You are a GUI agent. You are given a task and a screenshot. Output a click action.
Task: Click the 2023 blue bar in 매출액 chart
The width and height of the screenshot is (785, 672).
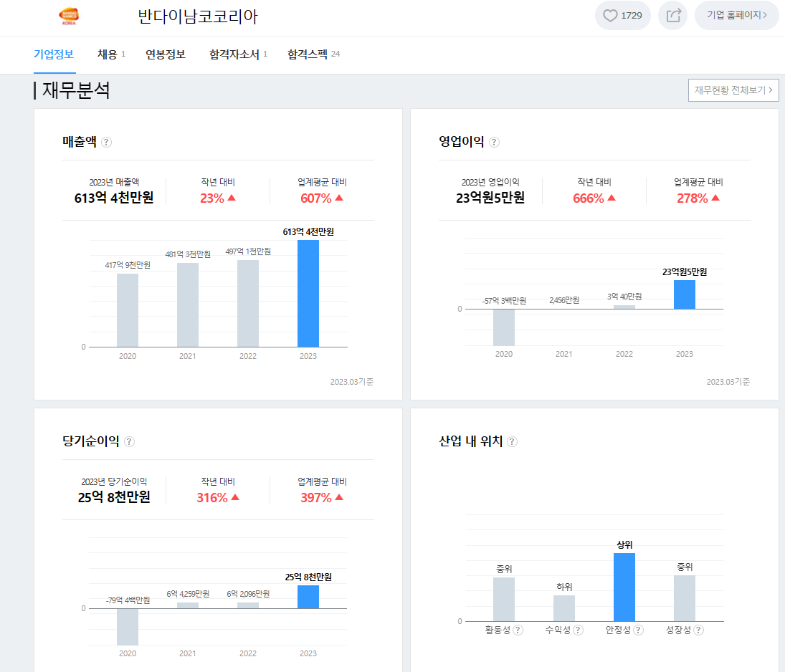tap(308, 294)
